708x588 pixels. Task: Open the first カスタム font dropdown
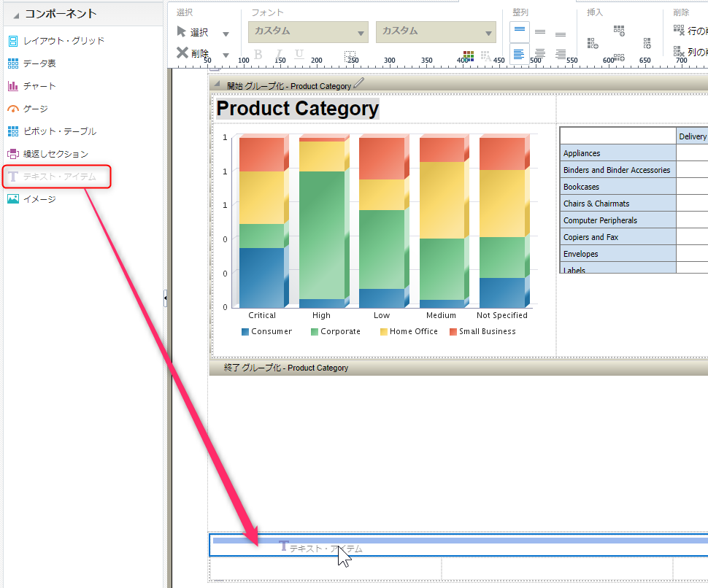pos(309,32)
